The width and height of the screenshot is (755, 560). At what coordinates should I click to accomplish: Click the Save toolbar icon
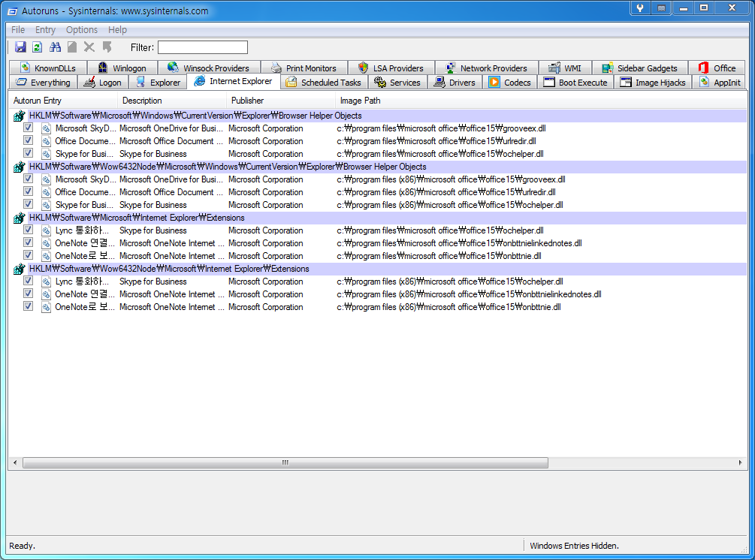(x=20, y=47)
